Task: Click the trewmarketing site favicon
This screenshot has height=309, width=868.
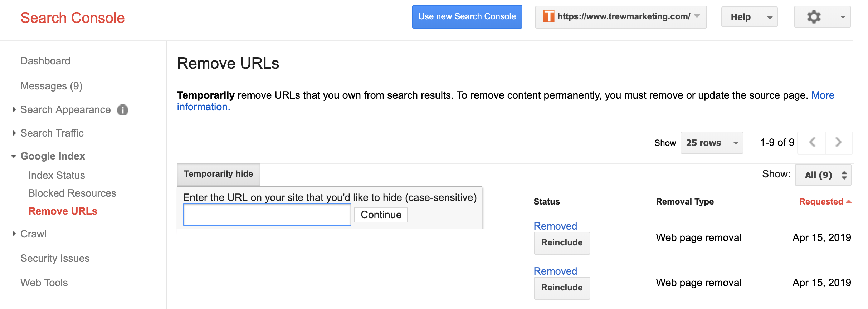Action: pos(548,16)
